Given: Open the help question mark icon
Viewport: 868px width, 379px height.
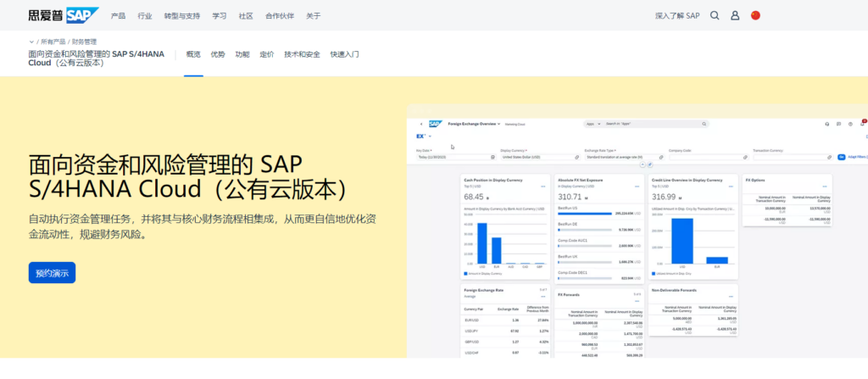Looking at the screenshot, I should (x=850, y=124).
